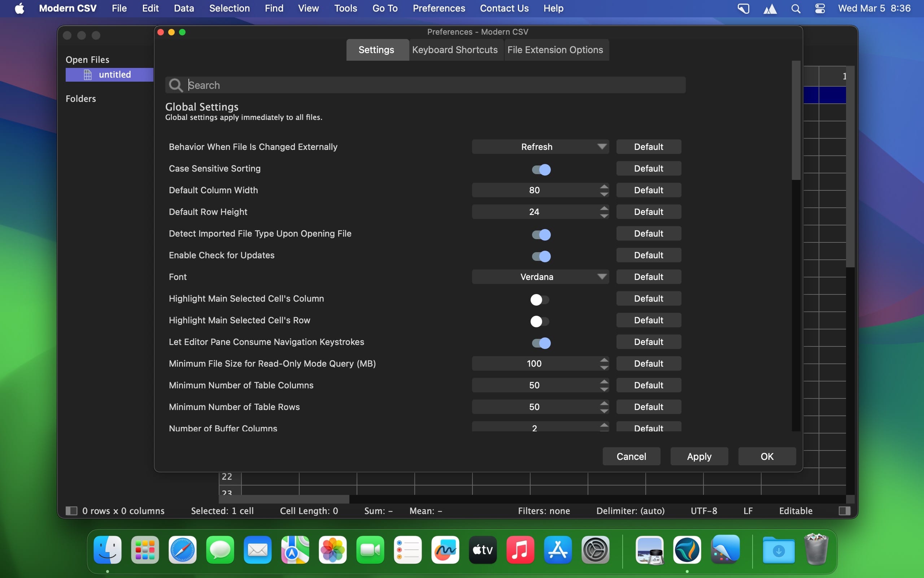Decrease Minimum Number of Table Columns stepper
The image size is (924, 578).
coord(604,389)
